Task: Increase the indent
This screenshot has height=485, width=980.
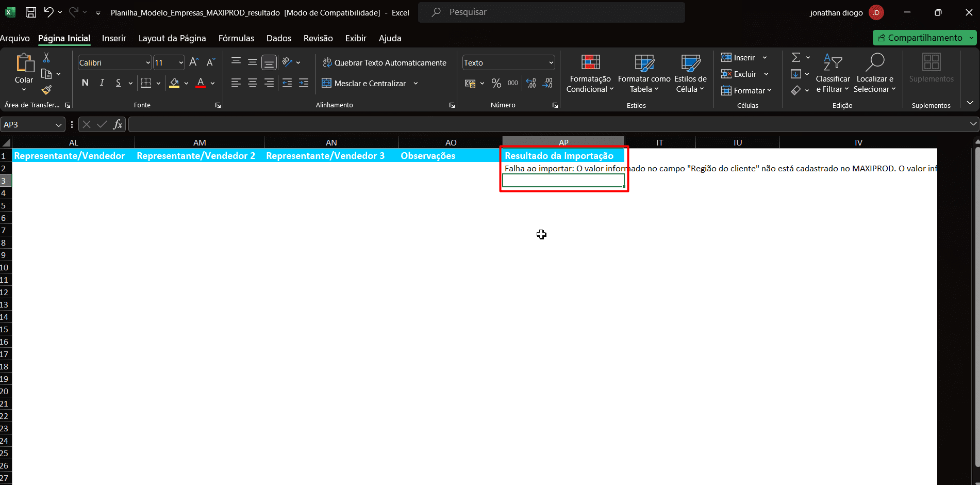Action: [304, 83]
